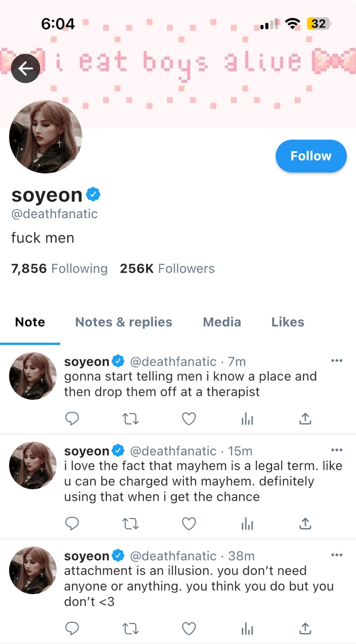356x644 pixels.
Task: Like the mayhem legal term note
Action: point(189,524)
